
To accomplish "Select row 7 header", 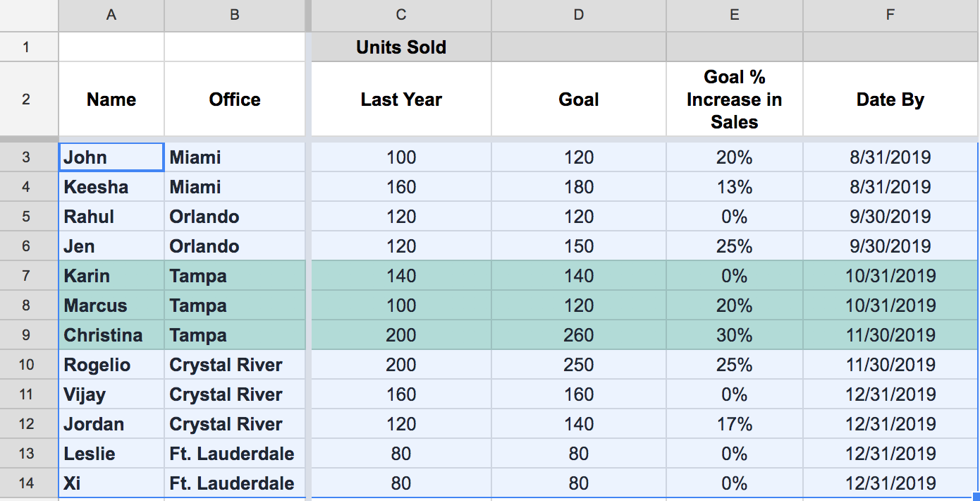I will tap(28, 276).
